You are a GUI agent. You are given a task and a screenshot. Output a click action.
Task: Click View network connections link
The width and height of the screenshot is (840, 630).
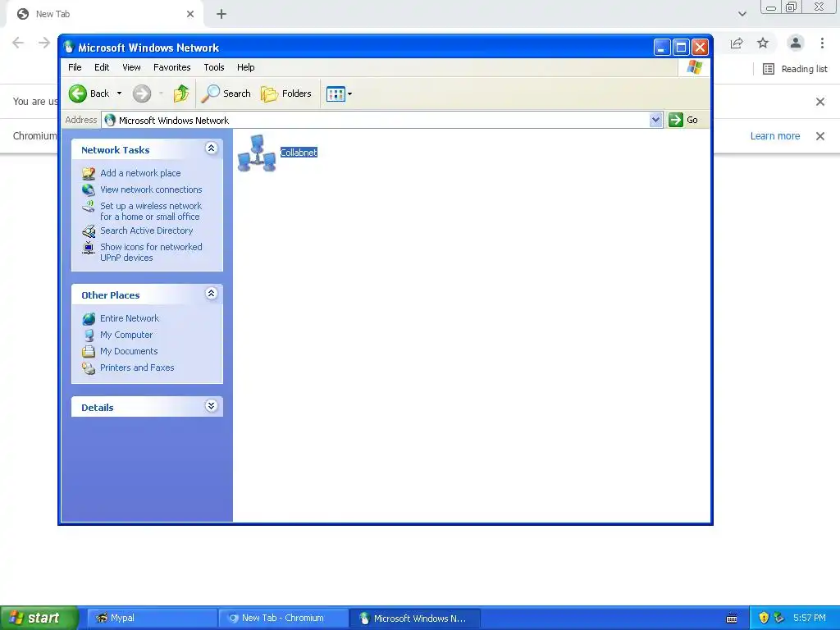coord(151,189)
